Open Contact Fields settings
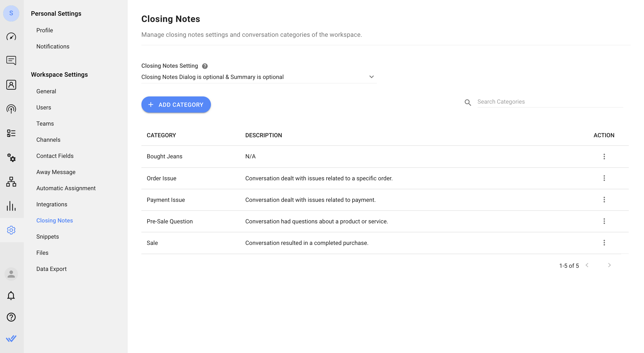This screenshot has height=353, width=644. click(55, 156)
